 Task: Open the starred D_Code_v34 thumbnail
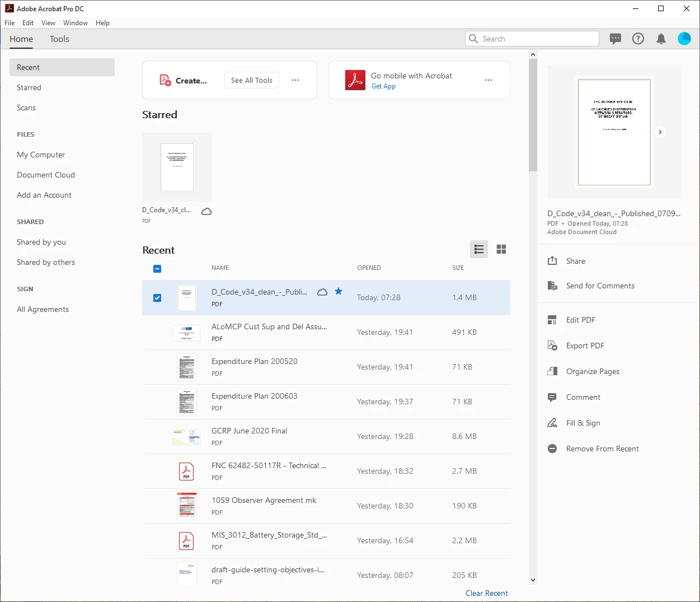(177, 167)
